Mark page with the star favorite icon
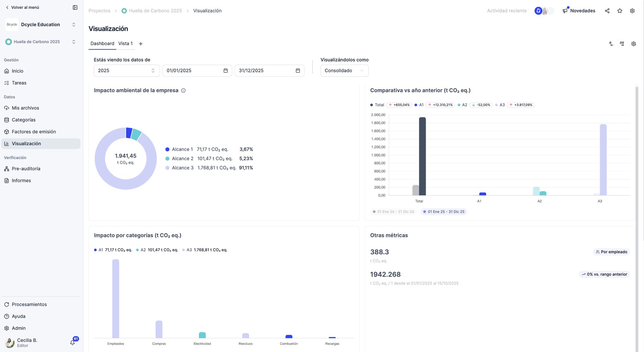 pos(620,11)
